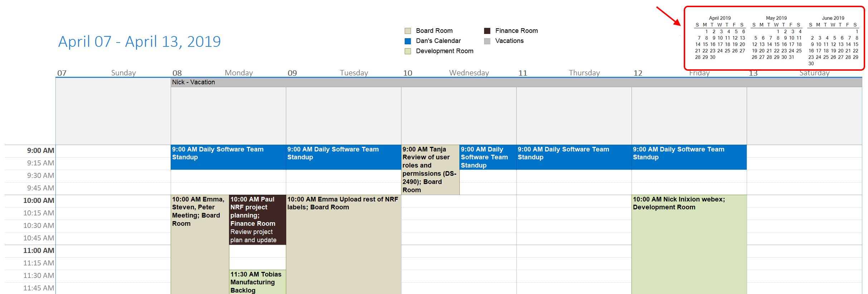Click the dark Finance Room legend swatch

[x=487, y=31]
